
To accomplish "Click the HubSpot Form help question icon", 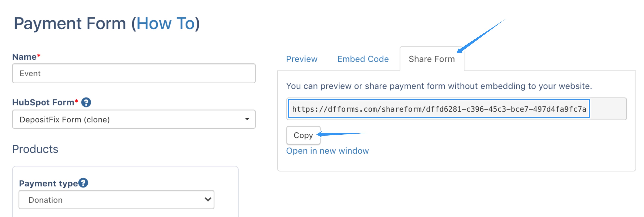I will point(86,102).
